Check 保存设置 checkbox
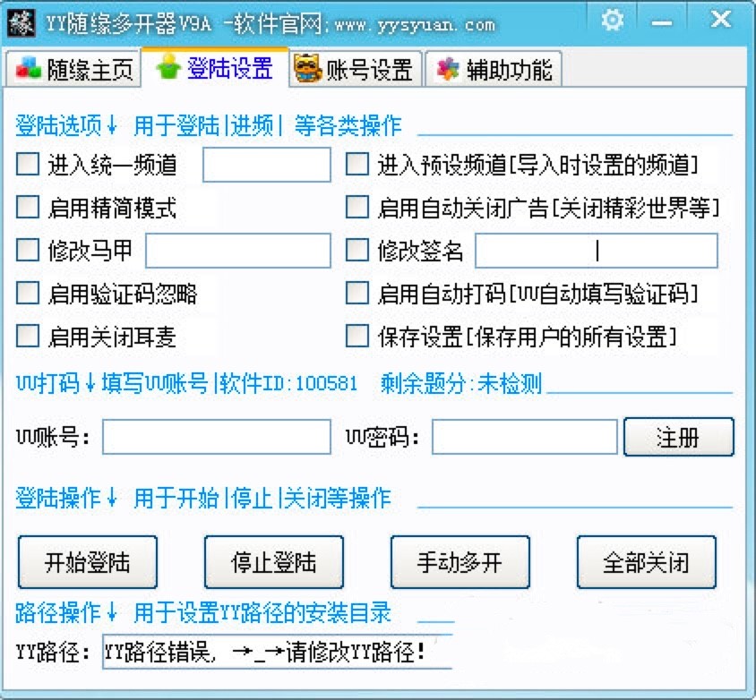This screenshot has width=756, height=700. (x=357, y=337)
